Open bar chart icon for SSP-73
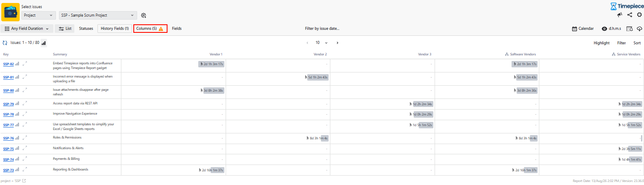The width and height of the screenshot is (644, 185). 18,170
